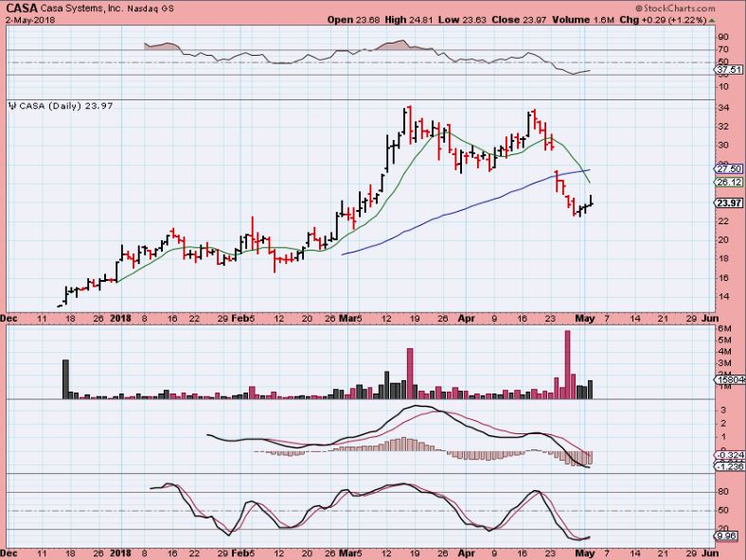
Task: Click the 'Apr' label on price axis
Action: [x=467, y=319]
